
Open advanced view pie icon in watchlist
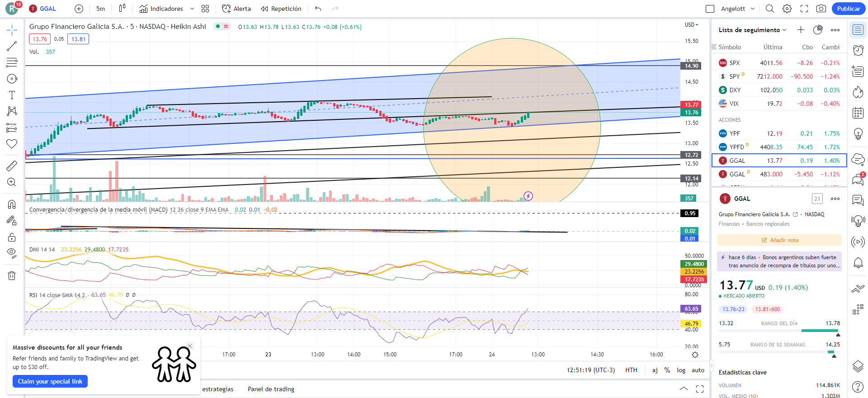tap(818, 30)
